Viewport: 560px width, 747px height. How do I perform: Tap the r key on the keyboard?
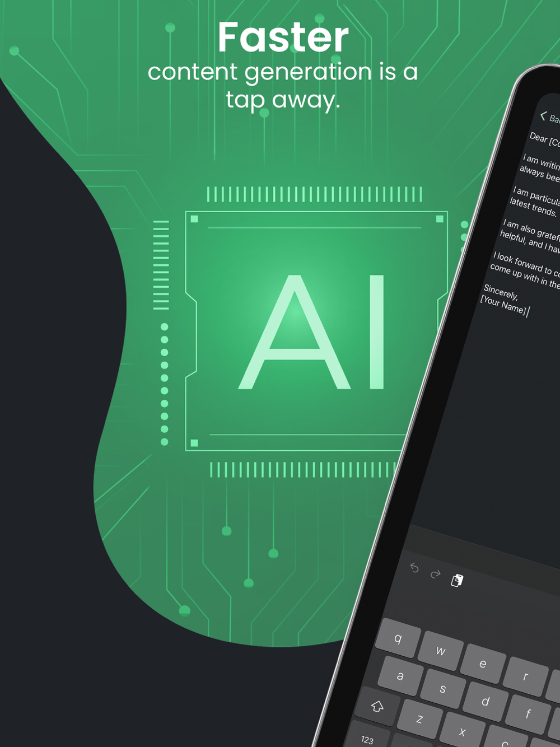pos(525,676)
